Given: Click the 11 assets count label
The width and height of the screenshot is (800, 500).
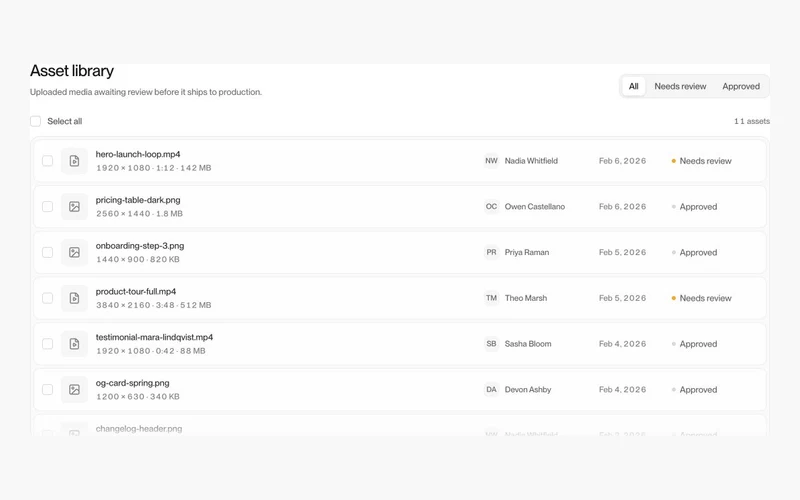Looking at the screenshot, I should pos(752,121).
